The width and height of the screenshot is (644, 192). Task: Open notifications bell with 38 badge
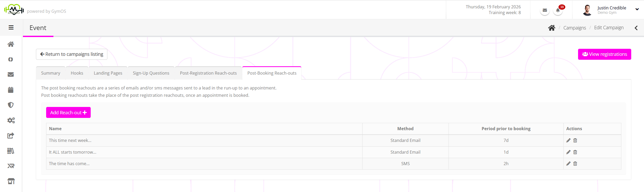(x=558, y=10)
